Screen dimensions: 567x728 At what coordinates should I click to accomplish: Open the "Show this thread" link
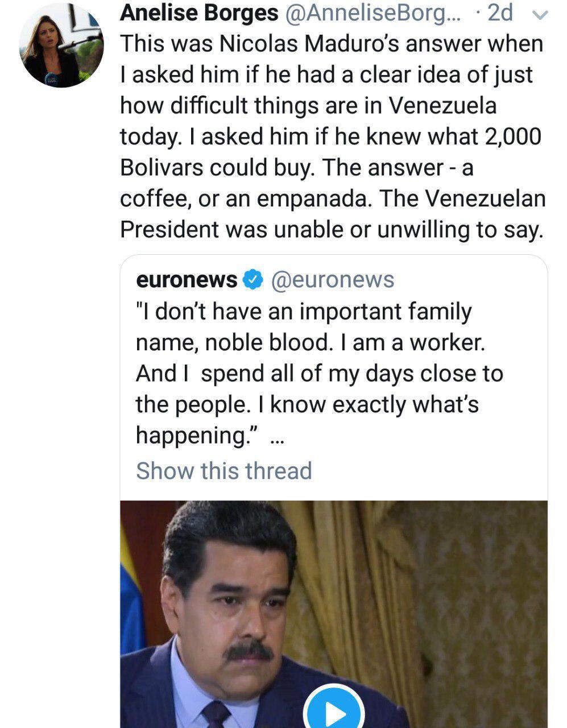224,471
